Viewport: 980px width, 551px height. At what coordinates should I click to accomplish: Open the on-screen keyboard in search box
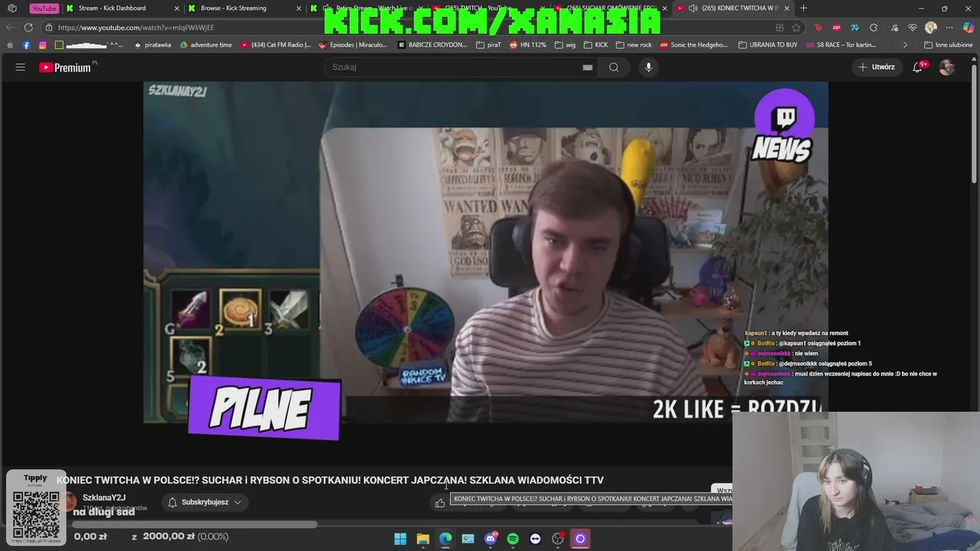click(x=587, y=67)
